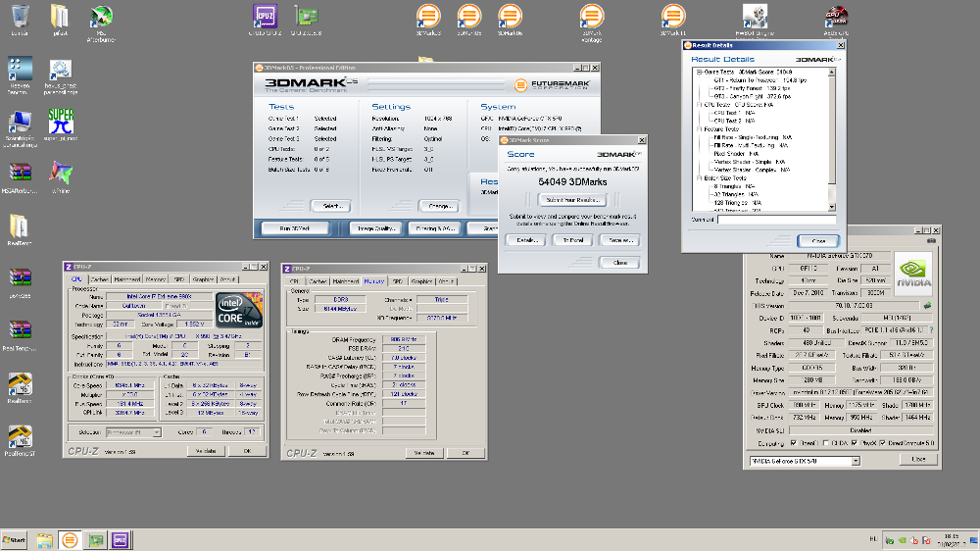Open the MSI Afterburner desktop shortcut
The height and width of the screenshot is (551, 980).
(x=101, y=24)
